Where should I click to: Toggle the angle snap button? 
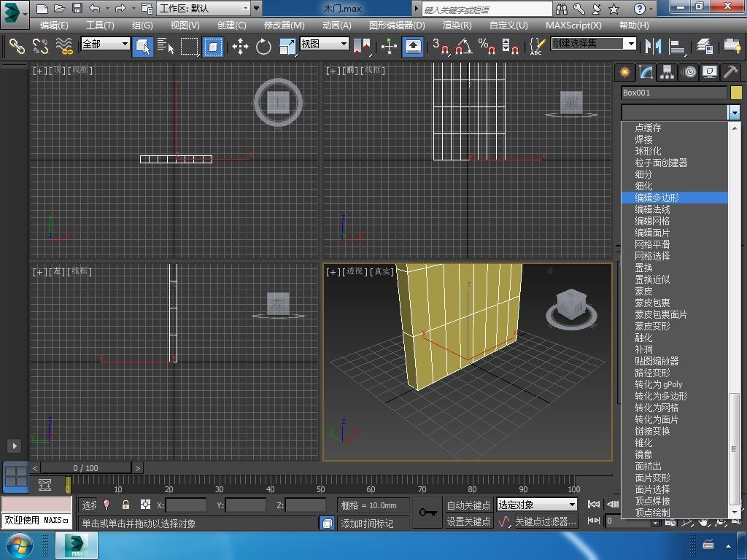click(x=462, y=47)
